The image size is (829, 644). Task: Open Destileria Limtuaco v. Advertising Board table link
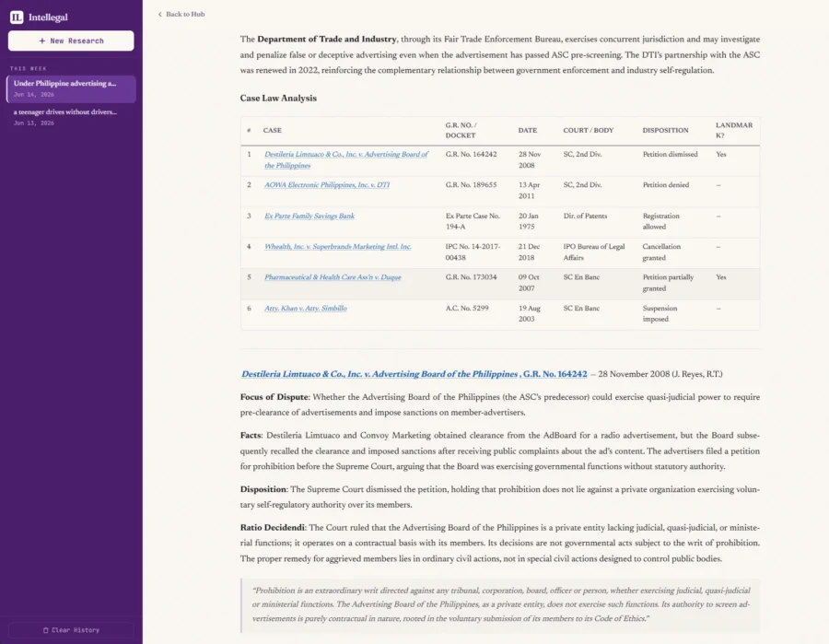[346, 159]
